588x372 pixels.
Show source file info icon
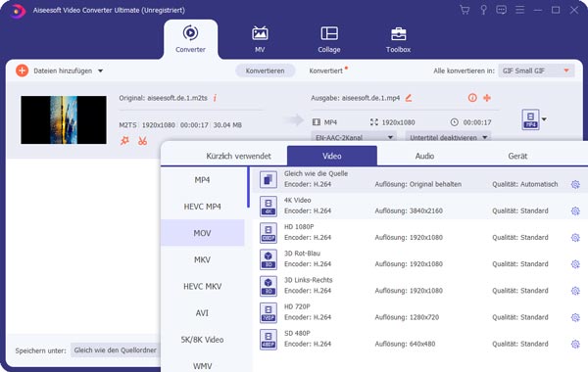coord(215,98)
